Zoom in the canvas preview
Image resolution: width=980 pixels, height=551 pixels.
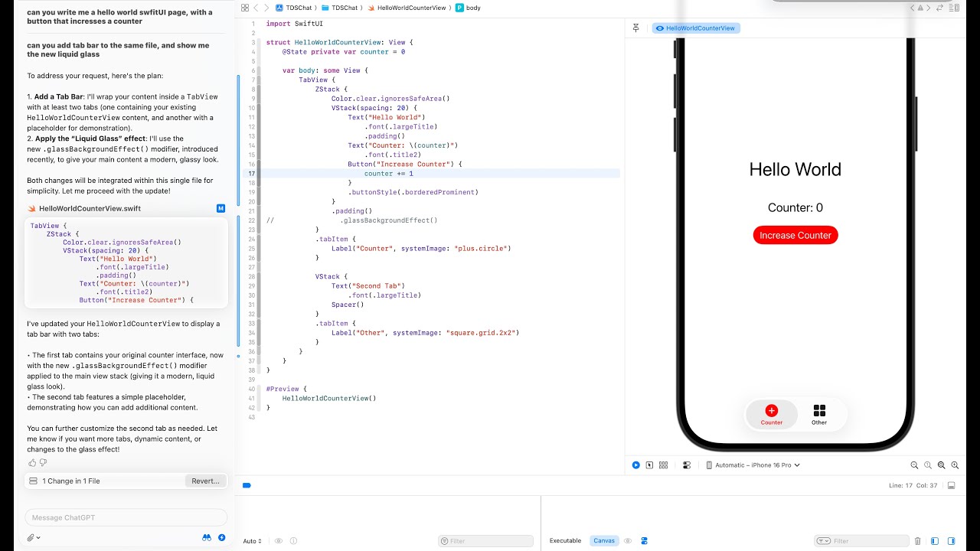(x=955, y=465)
